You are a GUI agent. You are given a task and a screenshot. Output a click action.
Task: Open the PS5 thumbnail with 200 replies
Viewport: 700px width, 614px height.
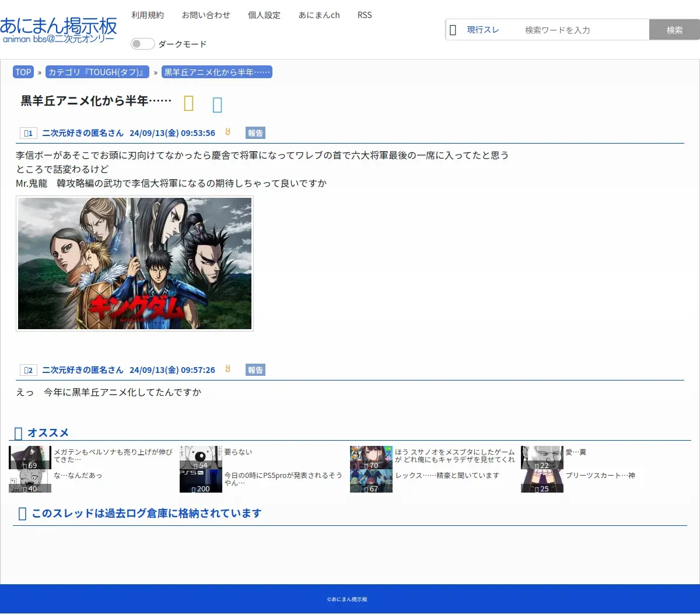coord(201,481)
